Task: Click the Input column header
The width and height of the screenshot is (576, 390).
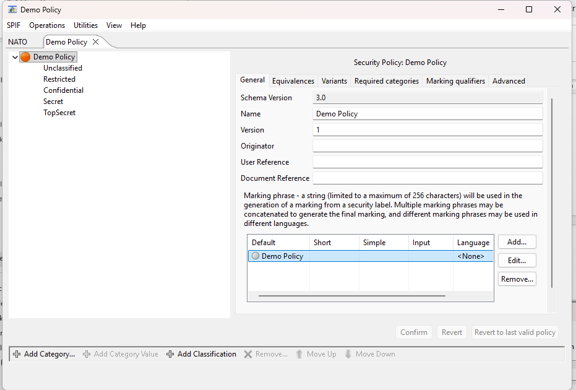Action: (431, 242)
